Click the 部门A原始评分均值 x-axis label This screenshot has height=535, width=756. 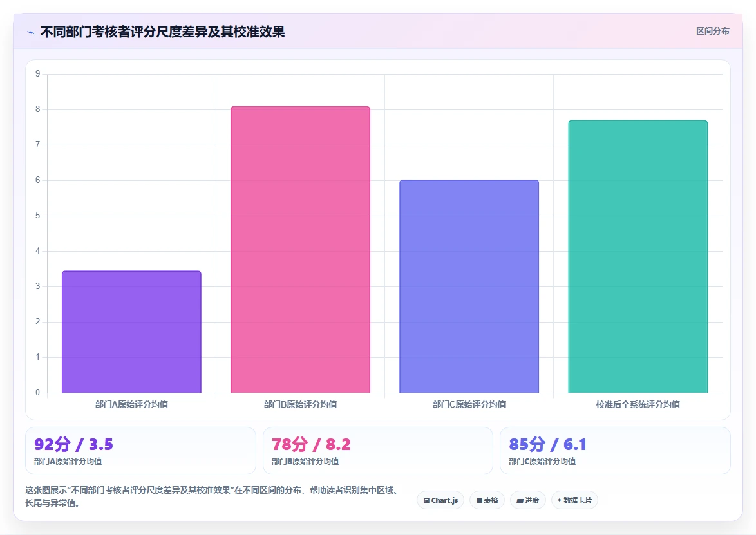(131, 404)
